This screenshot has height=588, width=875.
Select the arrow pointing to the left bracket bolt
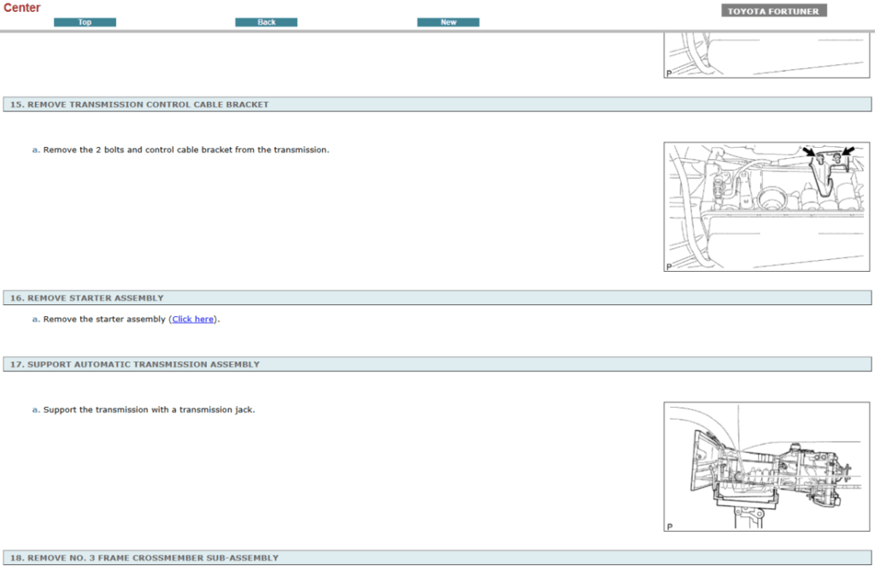coord(809,151)
